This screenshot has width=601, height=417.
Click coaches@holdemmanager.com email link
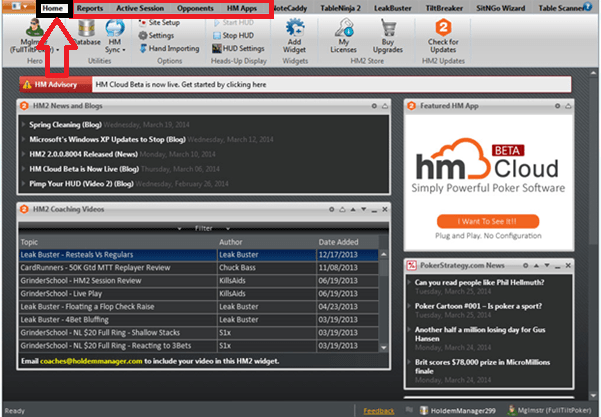[x=91, y=361]
